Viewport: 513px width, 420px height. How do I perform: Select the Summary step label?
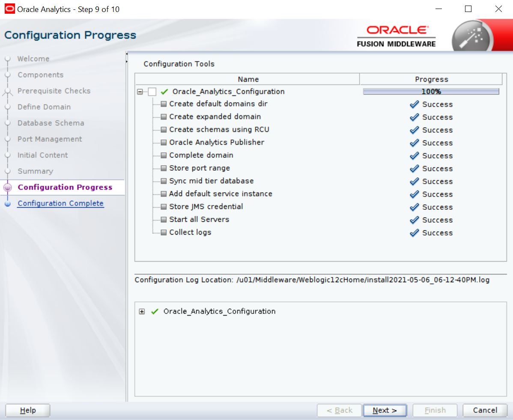tap(36, 171)
